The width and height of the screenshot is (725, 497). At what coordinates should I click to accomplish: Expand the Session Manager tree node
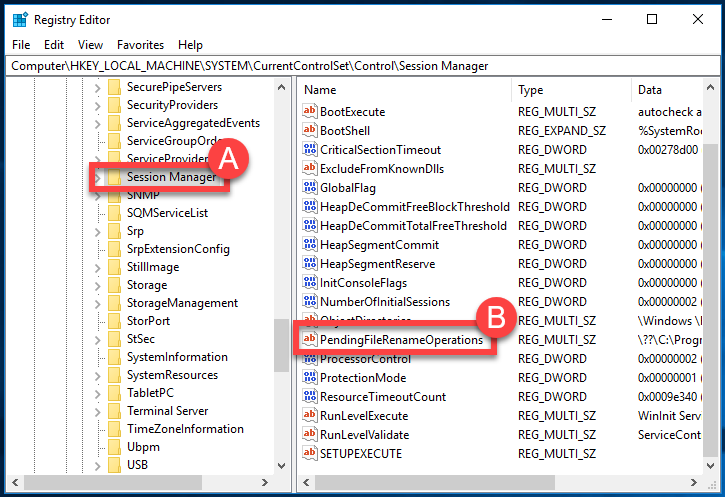[97, 178]
